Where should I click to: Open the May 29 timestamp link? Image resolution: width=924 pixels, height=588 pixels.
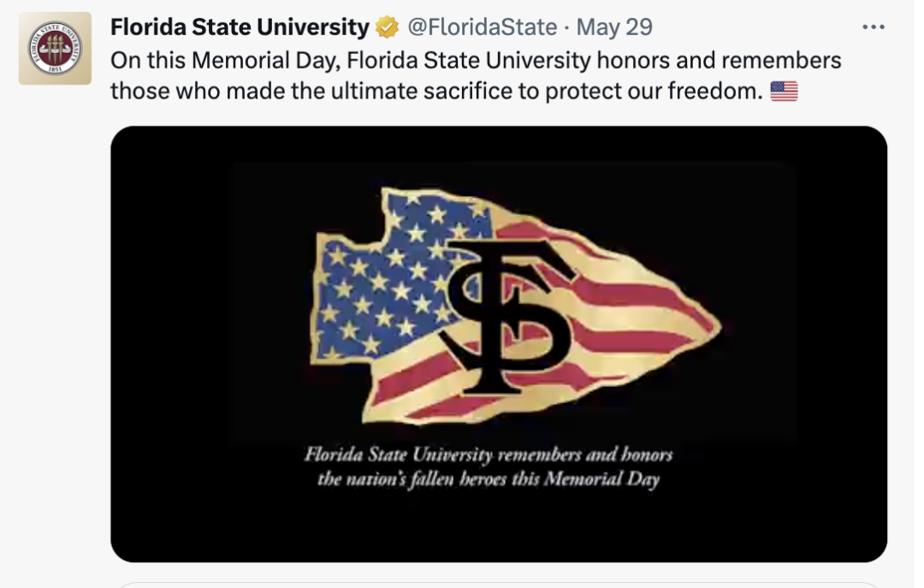(614, 27)
